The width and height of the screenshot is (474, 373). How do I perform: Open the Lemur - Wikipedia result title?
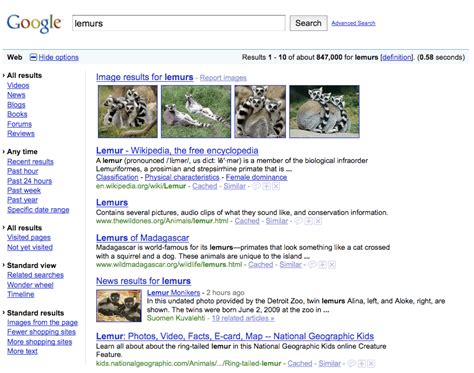pyautogui.click(x=177, y=151)
